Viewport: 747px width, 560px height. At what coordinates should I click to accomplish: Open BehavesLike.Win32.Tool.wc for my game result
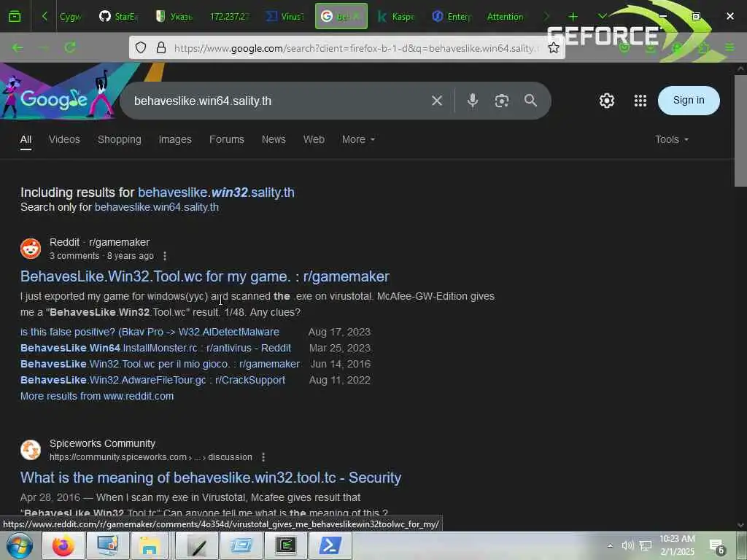(x=205, y=276)
